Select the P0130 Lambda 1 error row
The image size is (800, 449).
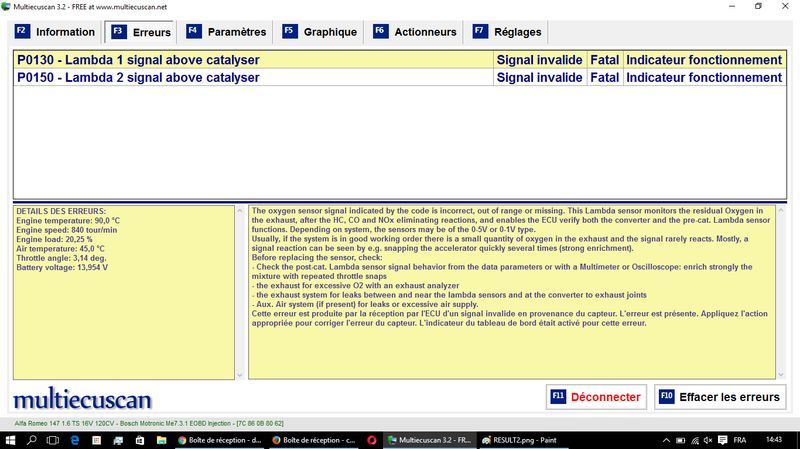pyautogui.click(x=399, y=60)
